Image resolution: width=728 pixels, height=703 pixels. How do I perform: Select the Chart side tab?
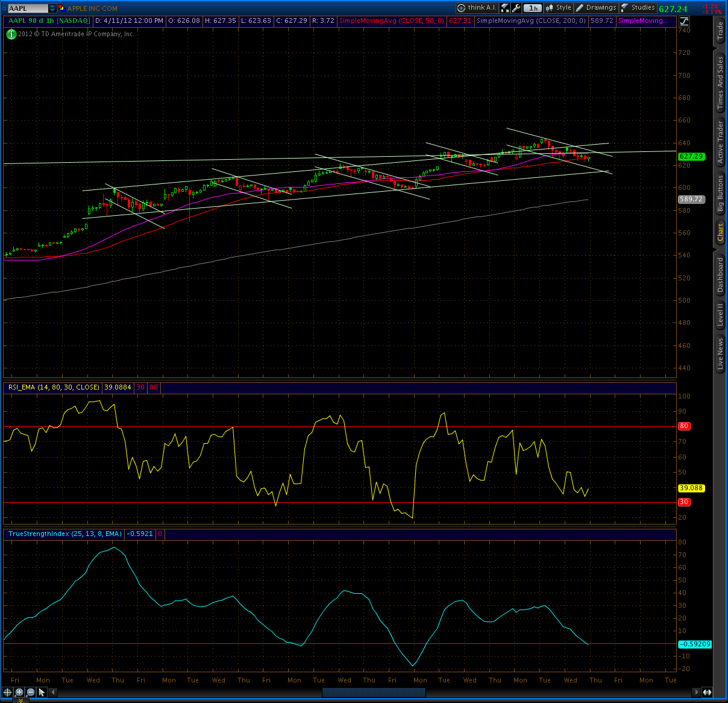tap(720, 232)
